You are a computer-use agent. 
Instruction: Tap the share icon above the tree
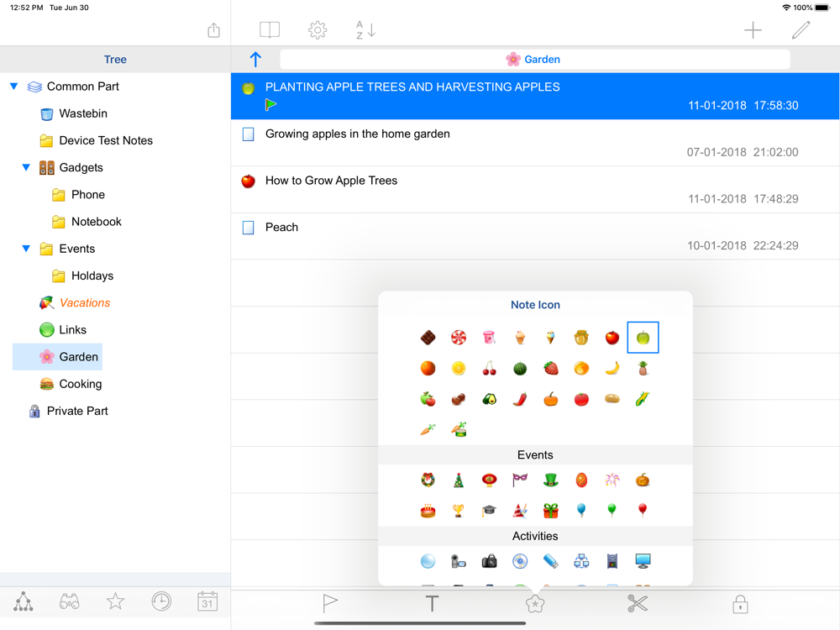[213, 30]
